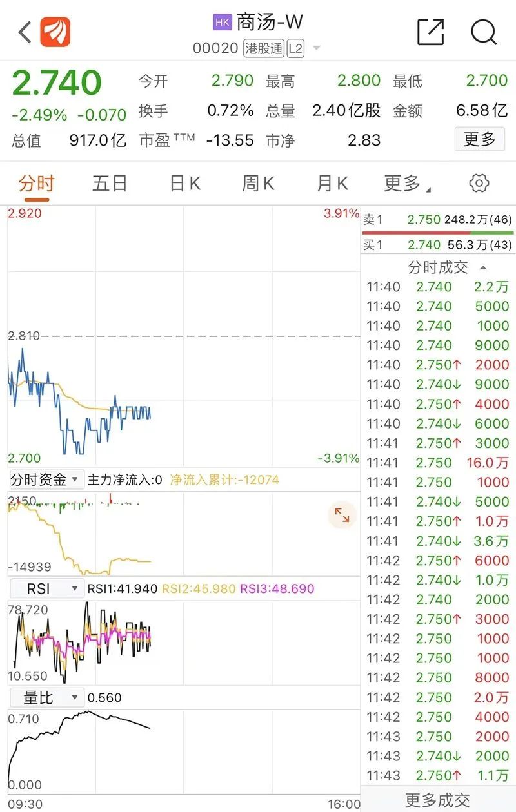Open the search magnifier icon
The image size is (516, 812).
point(484,32)
